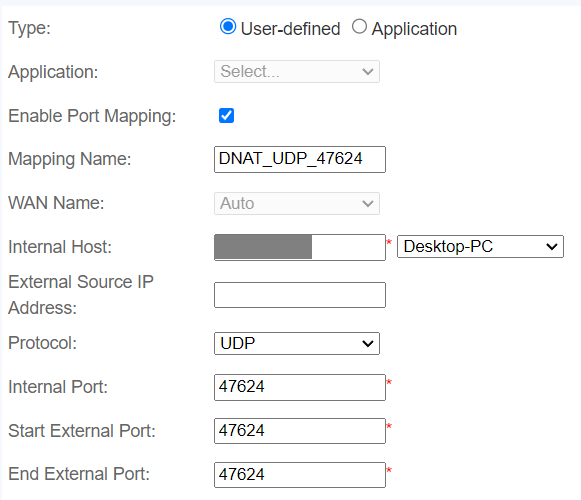
Task: Select the Application type radio button
Action: pos(359,27)
